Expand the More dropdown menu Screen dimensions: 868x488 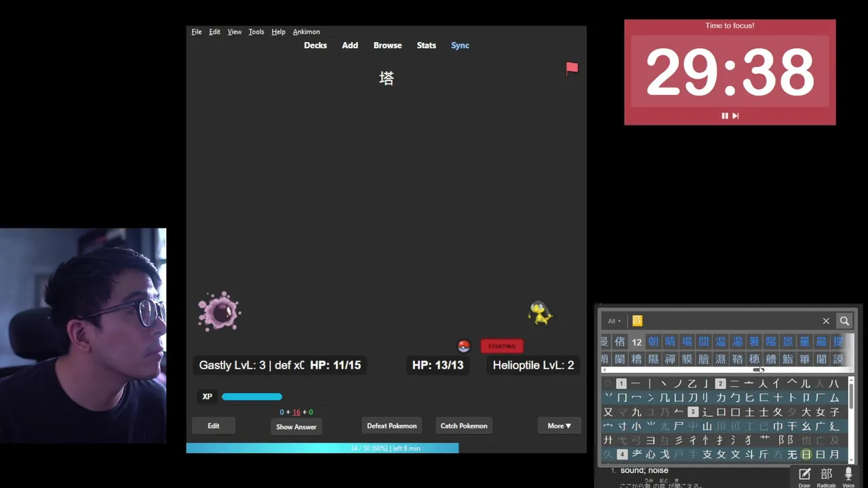click(x=559, y=426)
